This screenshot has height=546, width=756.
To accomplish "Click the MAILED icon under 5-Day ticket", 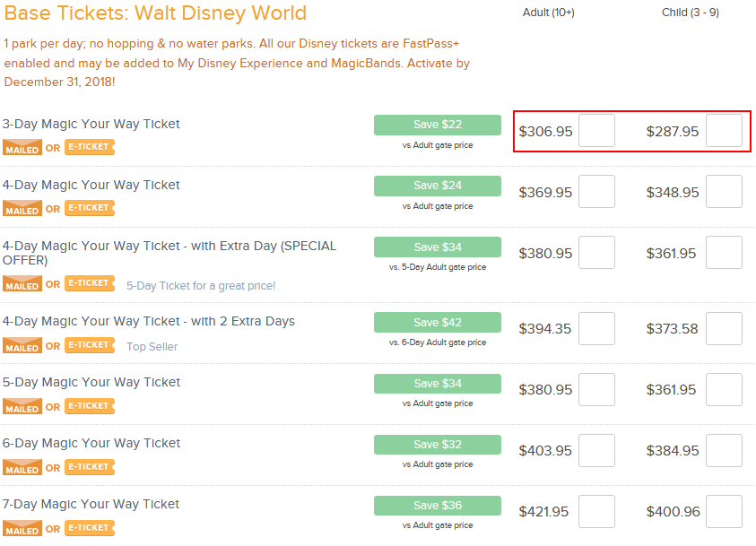I will point(22,406).
